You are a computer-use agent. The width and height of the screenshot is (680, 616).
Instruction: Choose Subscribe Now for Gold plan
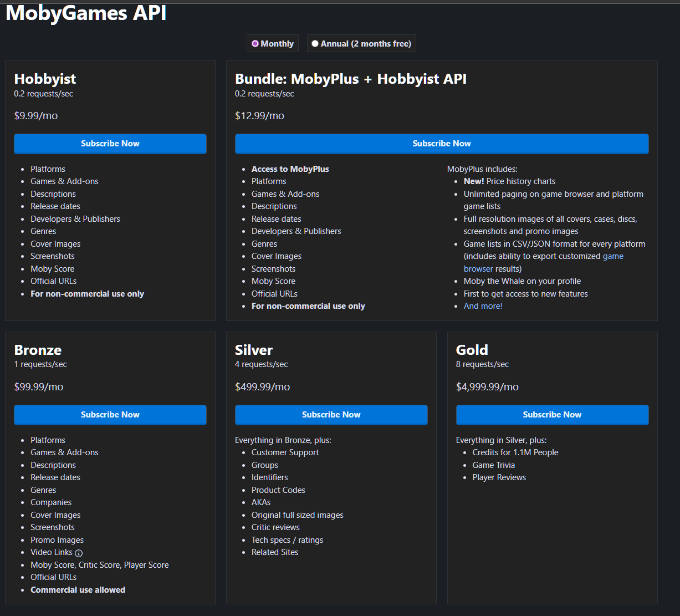tap(552, 415)
